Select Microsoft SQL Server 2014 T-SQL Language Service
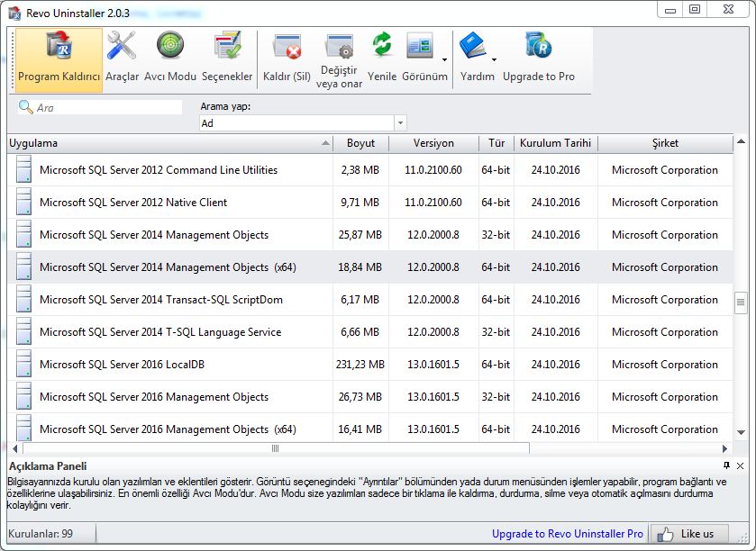 pyautogui.click(x=370, y=331)
